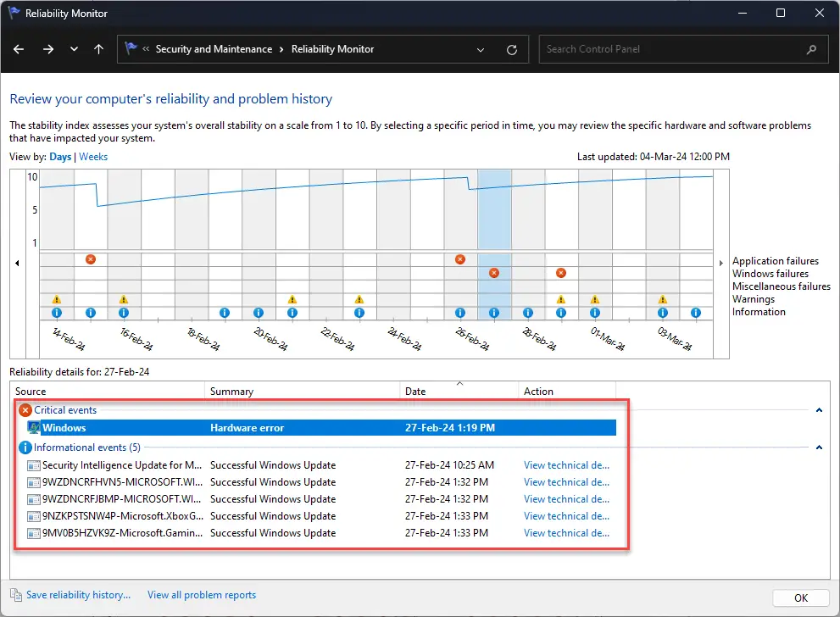Screen dimensions: 840x617
Task: Click the Forward navigation arrow
Action: [47, 49]
